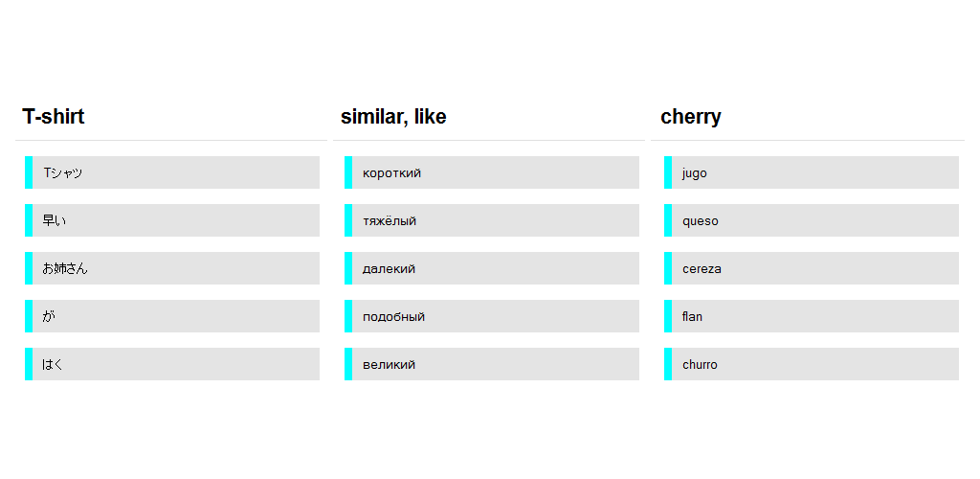Click the cherry heading
Screen dimensions: 980x479
pyautogui.click(x=691, y=117)
